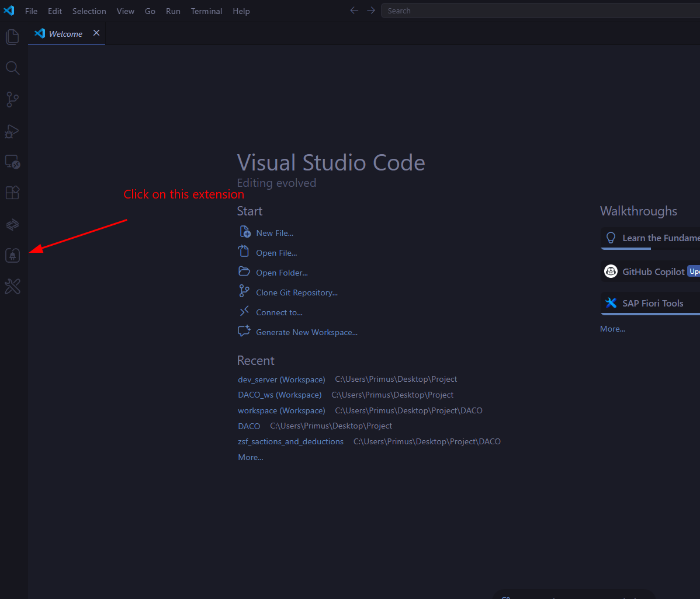Screen dimensions: 700x599
Task: Click the Open File icon under Start
Action: pos(244,252)
